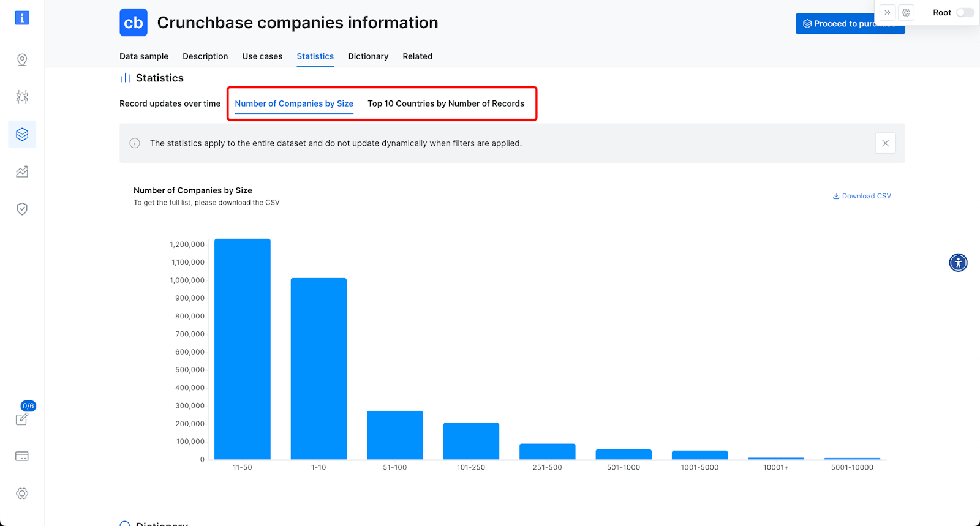The image size is (980, 526).
Task: Click the 1001-5000 bar in the chart
Action: pos(700,455)
